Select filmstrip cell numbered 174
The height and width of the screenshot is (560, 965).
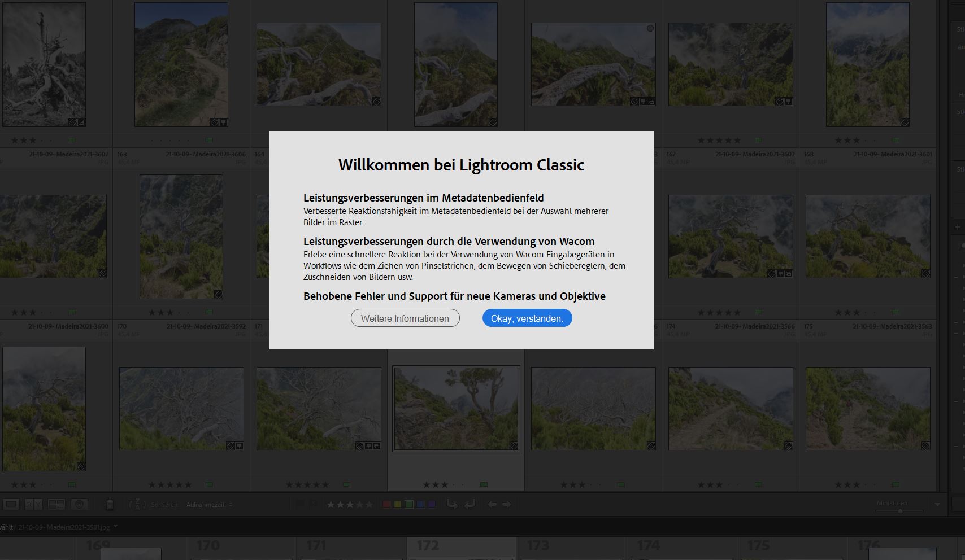[682, 548]
